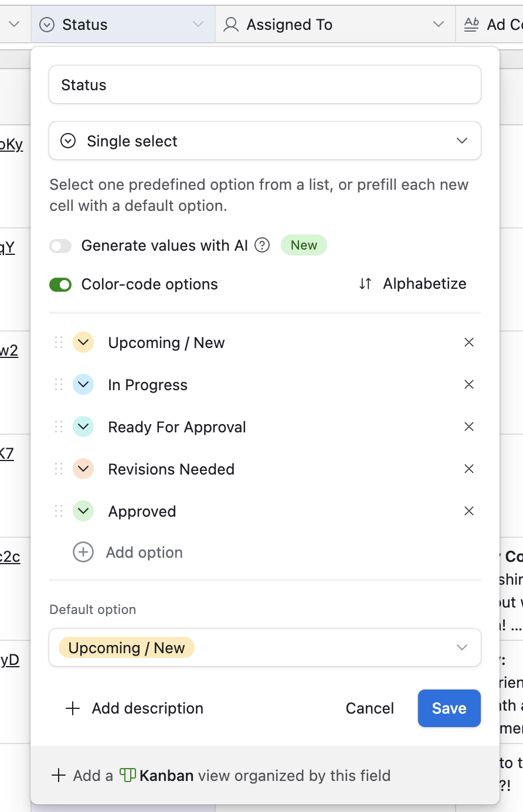Open the Single select field type dropdown
The image size is (523, 812).
tap(265, 141)
